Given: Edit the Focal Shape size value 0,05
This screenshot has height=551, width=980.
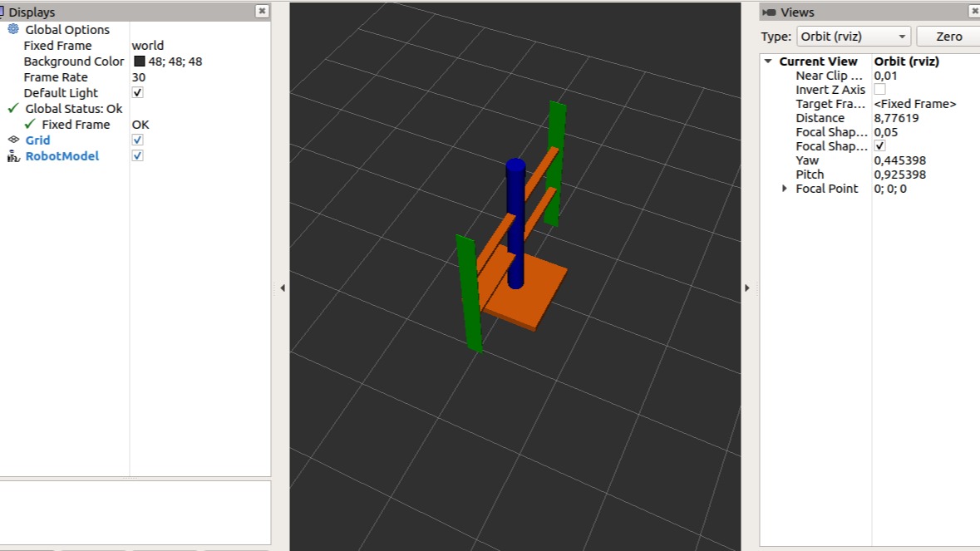Looking at the screenshot, I should coord(885,132).
